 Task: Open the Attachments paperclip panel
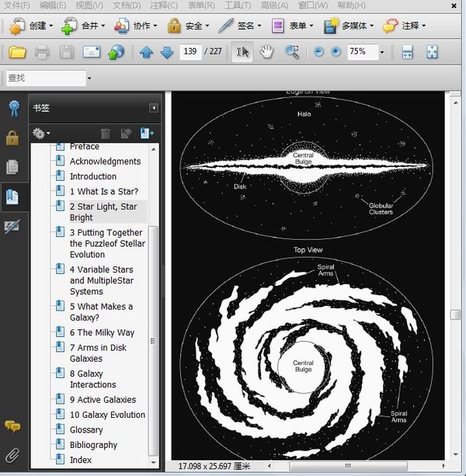(12, 455)
